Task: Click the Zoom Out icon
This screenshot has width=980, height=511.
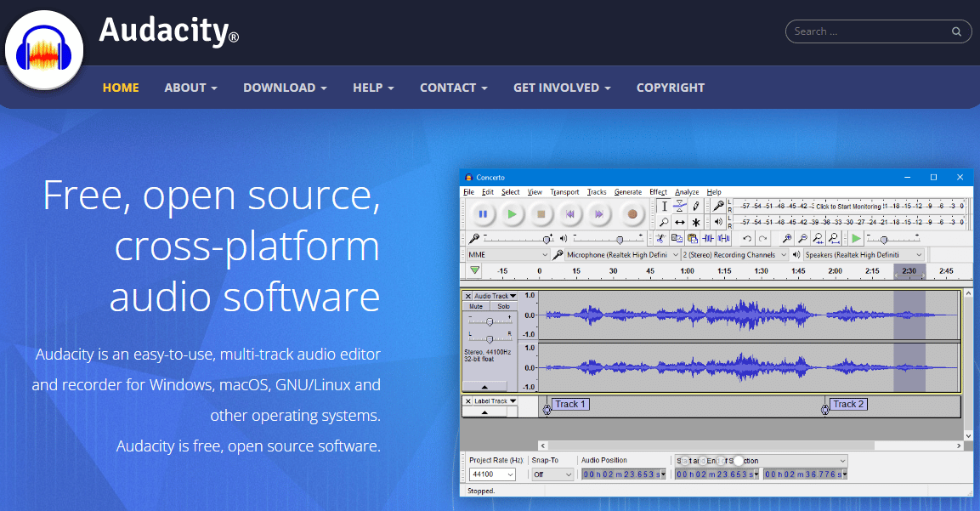Action: [x=802, y=238]
